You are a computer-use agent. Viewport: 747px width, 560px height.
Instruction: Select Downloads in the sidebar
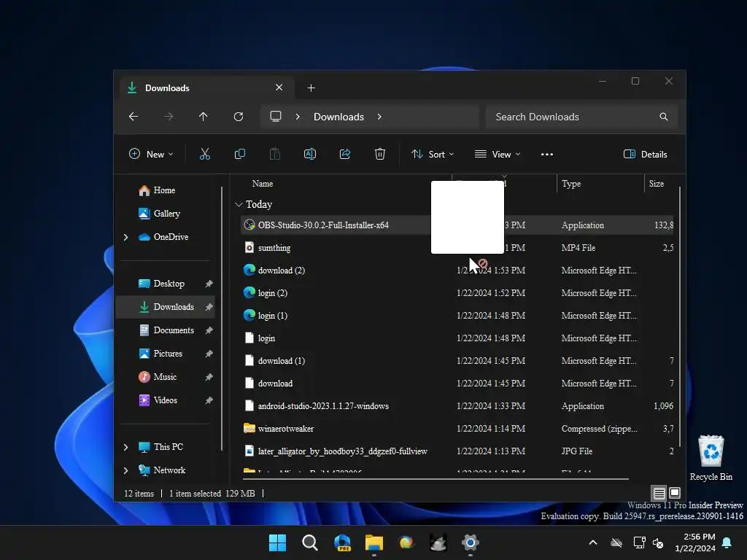coord(166,307)
